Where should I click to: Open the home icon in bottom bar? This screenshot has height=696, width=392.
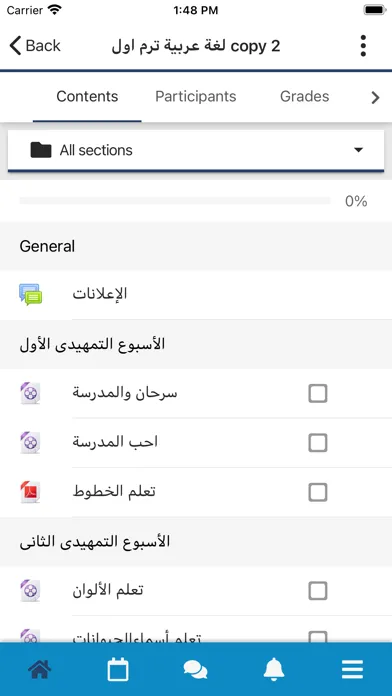40,669
